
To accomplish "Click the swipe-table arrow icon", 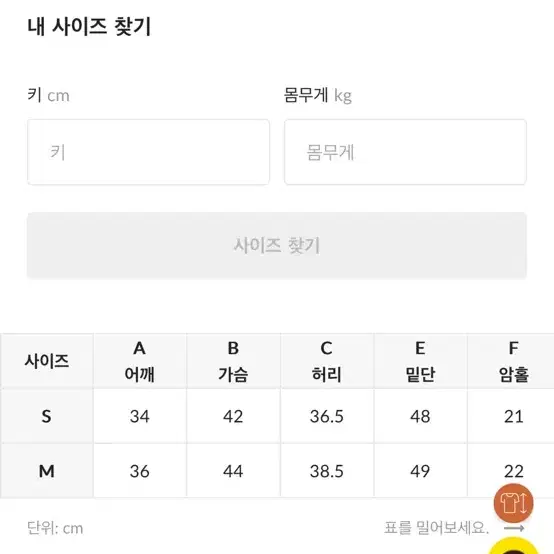I will click(514, 529).
